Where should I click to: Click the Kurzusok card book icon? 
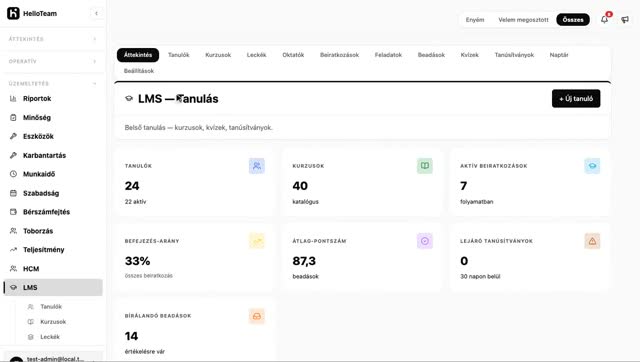click(x=424, y=166)
